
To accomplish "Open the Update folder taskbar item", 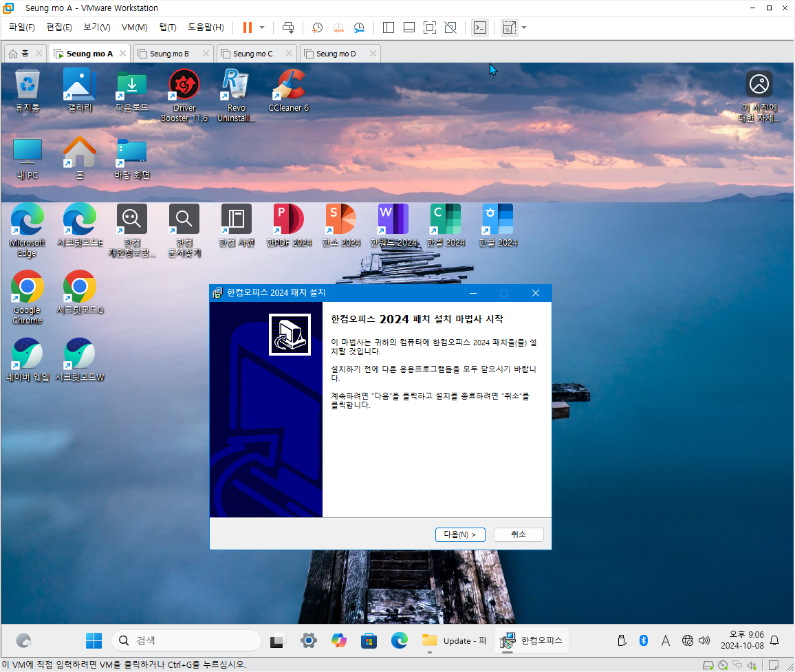I will click(x=455, y=640).
